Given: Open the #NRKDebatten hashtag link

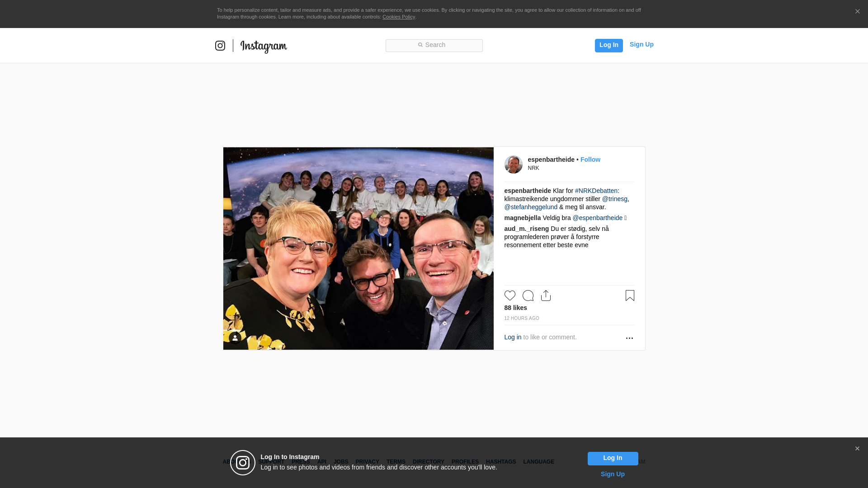Looking at the screenshot, I should [596, 191].
